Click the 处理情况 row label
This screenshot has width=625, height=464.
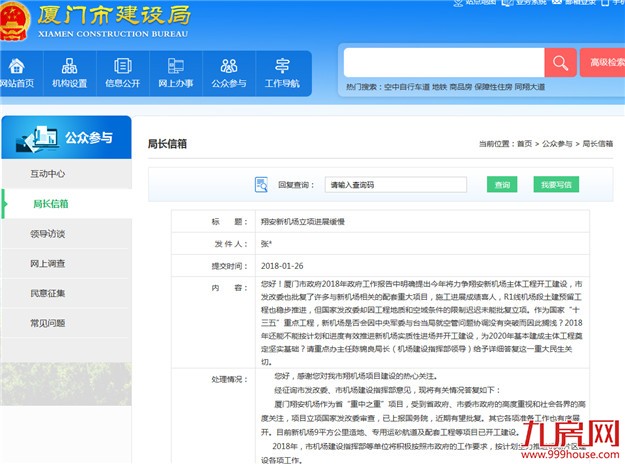229,379
